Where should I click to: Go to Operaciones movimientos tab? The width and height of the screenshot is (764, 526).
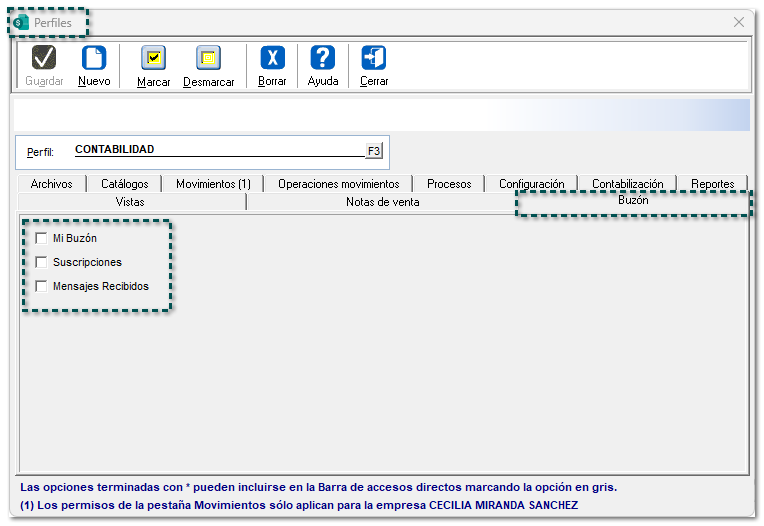point(338,184)
